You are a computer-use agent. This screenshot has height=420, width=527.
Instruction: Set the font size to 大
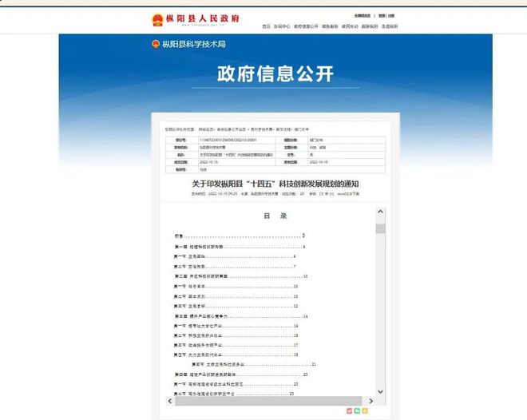(x=322, y=194)
